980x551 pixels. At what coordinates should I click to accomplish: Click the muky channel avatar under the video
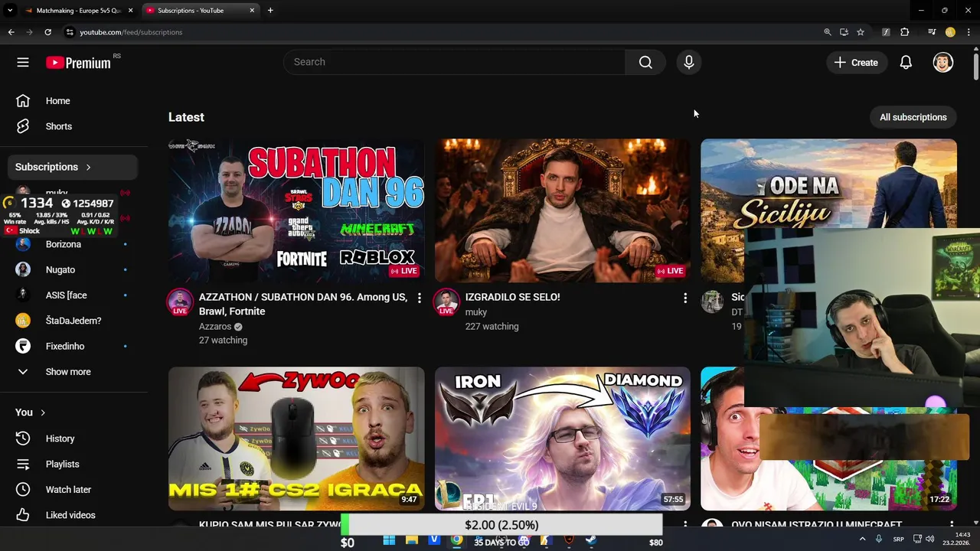446,302
